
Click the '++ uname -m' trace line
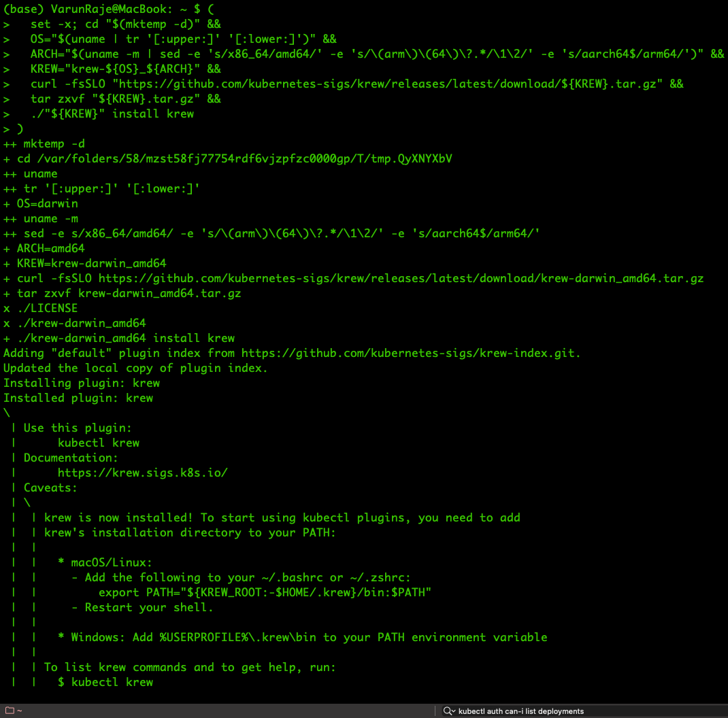[41, 219]
